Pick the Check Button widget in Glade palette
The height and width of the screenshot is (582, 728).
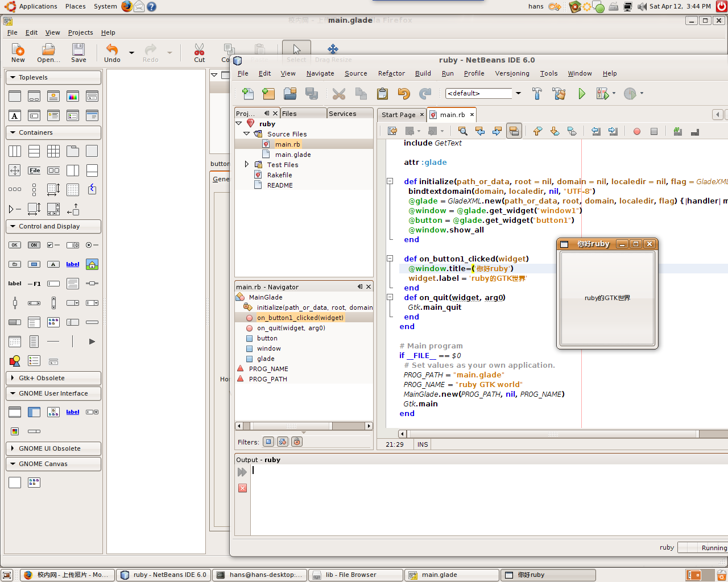point(53,245)
